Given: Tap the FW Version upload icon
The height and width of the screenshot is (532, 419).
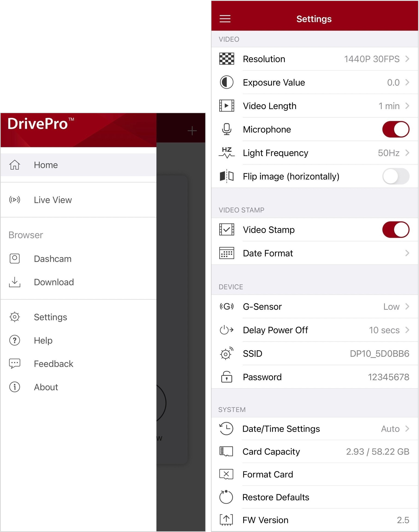Looking at the screenshot, I should (x=226, y=520).
